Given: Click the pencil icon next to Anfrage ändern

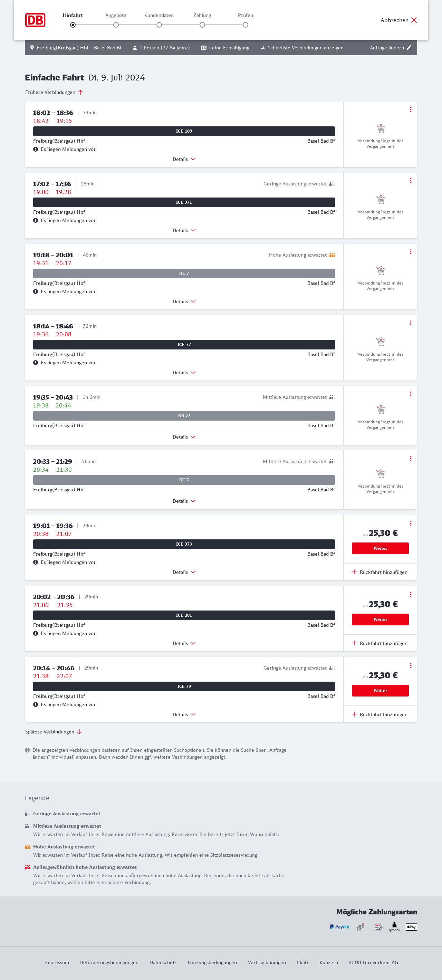Looking at the screenshot, I should coord(409,48).
